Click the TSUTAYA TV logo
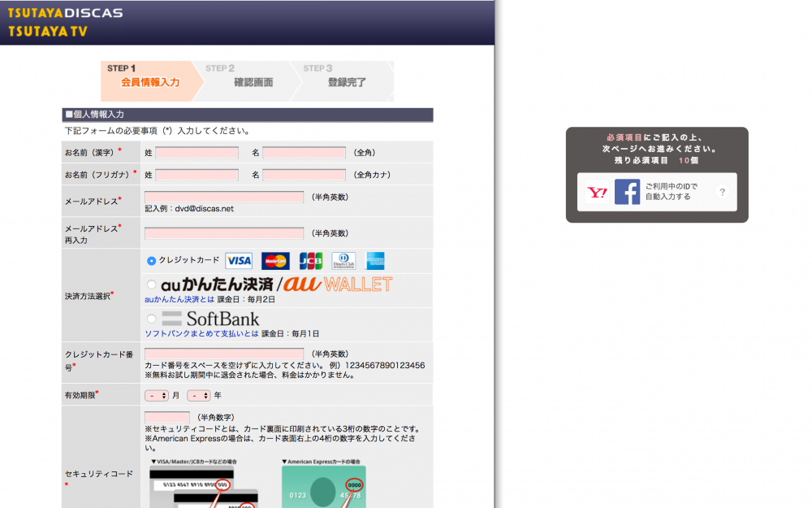This screenshot has width=812, height=508. tap(48, 31)
